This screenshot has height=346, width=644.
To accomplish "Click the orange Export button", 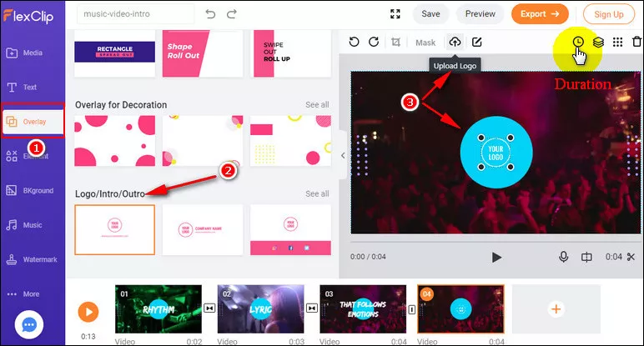I will 540,14.
